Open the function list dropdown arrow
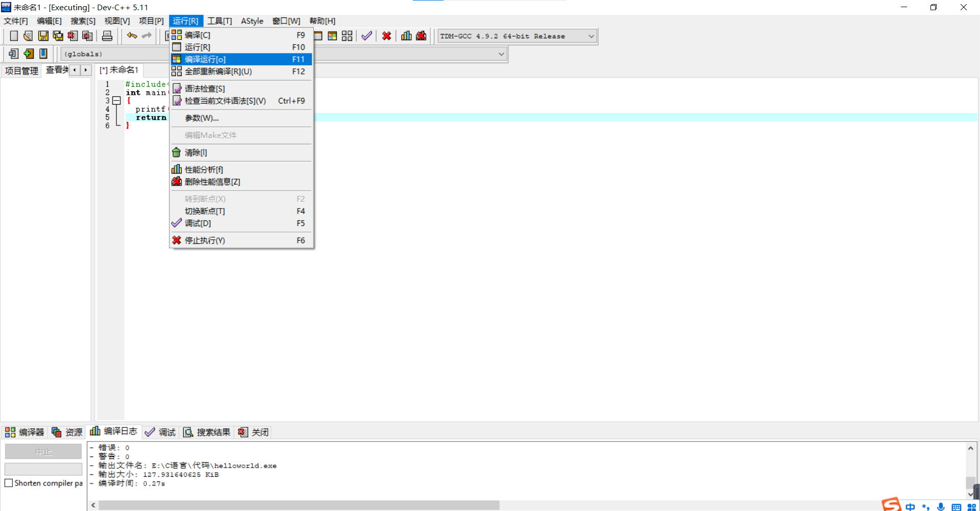Viewport: 980px width, 511px height. tap(501, 54)
